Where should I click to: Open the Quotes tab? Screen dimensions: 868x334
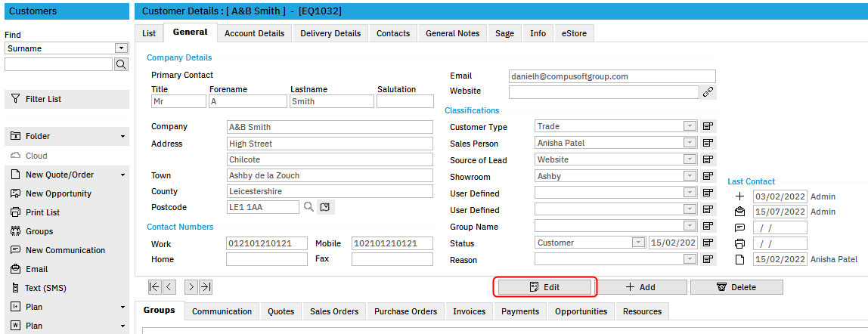click(x=281, y=311)
